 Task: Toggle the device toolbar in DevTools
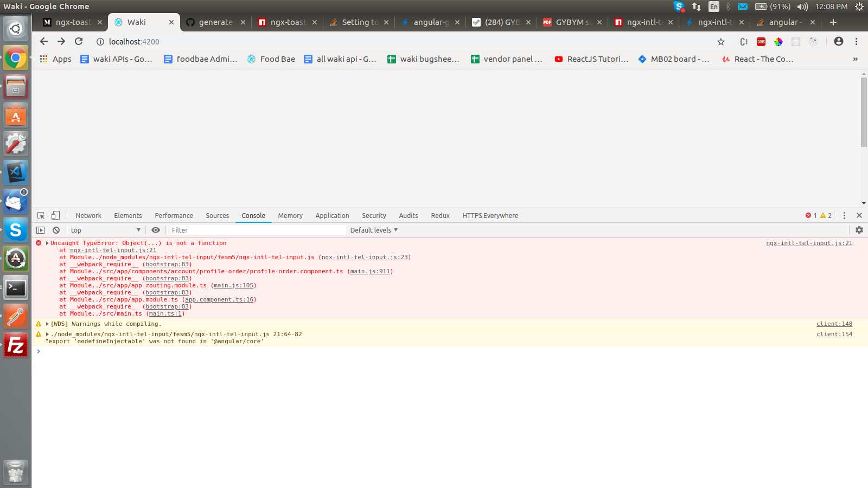55,215
